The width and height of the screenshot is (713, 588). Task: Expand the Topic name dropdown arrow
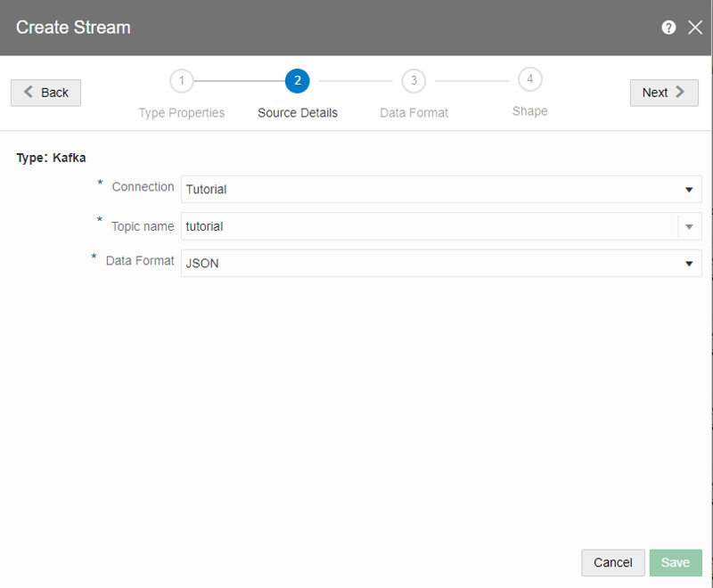tap(689, 227)
